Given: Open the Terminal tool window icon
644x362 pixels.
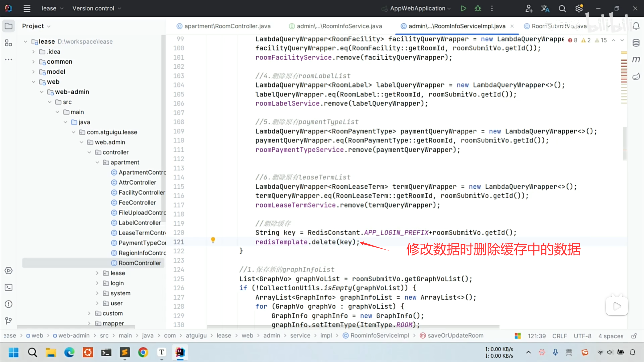Looking at the screenshot, I should [x=8, y=287].
